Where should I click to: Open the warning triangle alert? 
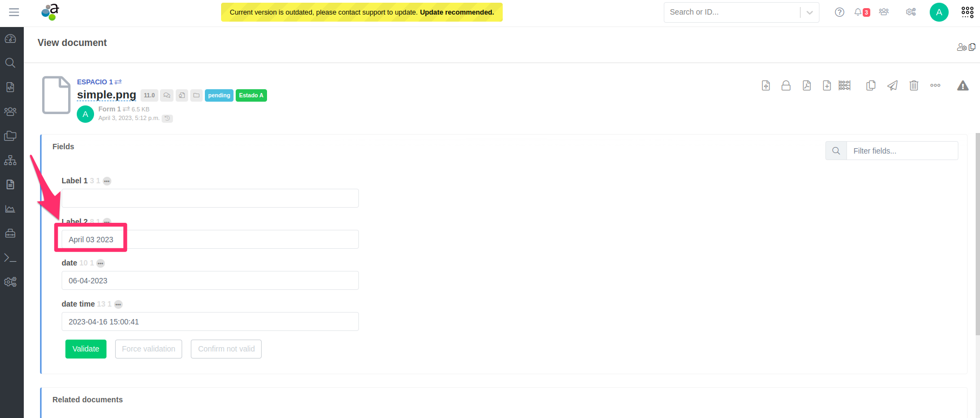(x=963, y=85)
